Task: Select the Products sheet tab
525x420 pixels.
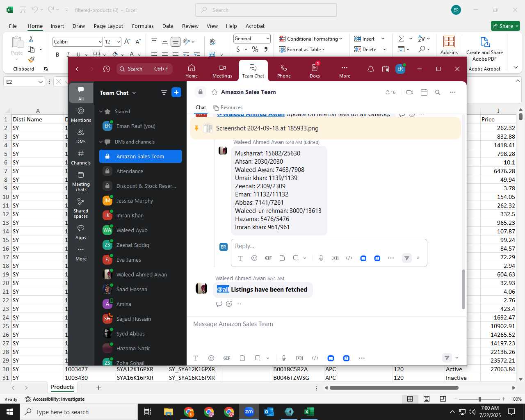Action: 62,387
